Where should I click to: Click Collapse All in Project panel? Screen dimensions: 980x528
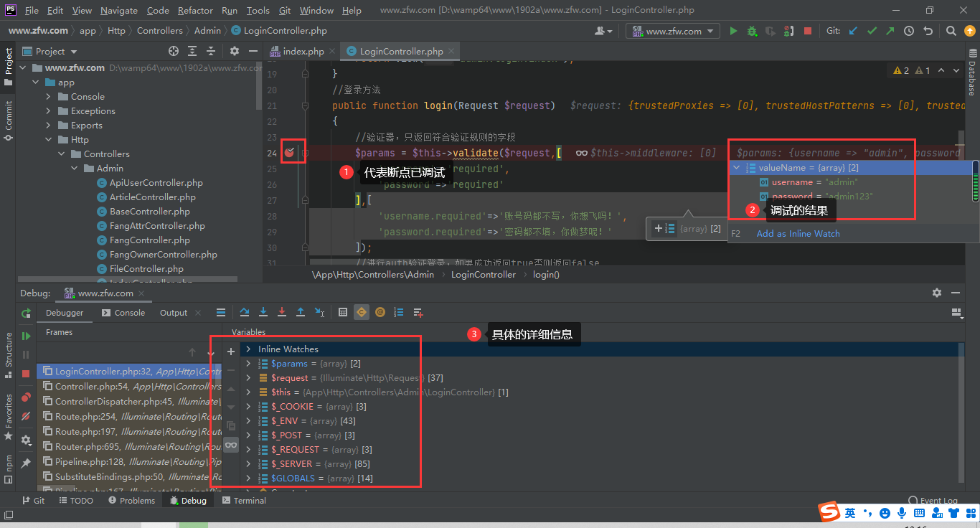[211, 51]
